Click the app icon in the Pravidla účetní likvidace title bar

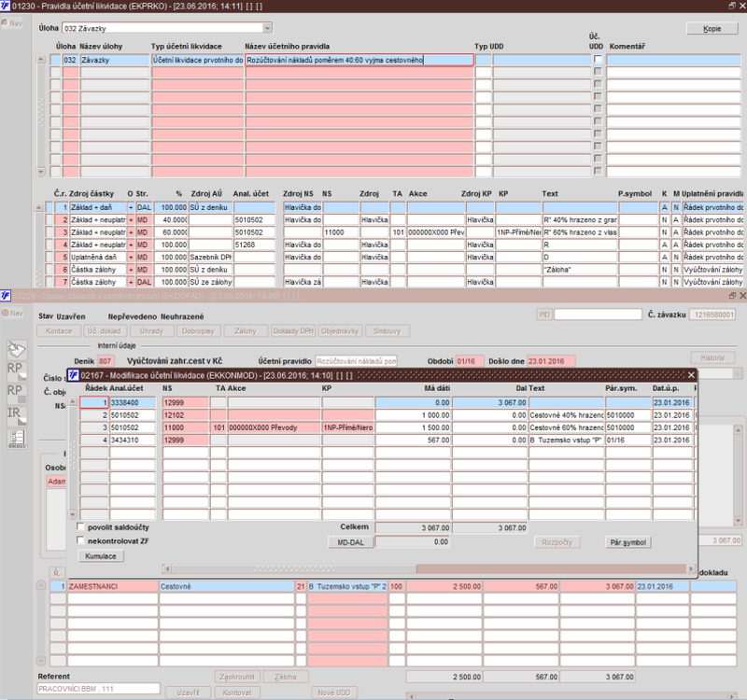[5, 6]
